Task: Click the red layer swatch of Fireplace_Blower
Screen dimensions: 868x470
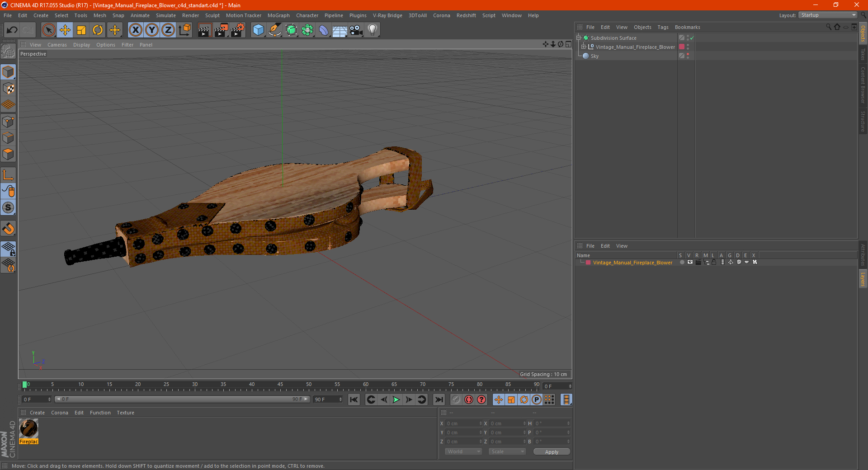Action: tap(682, 47)
